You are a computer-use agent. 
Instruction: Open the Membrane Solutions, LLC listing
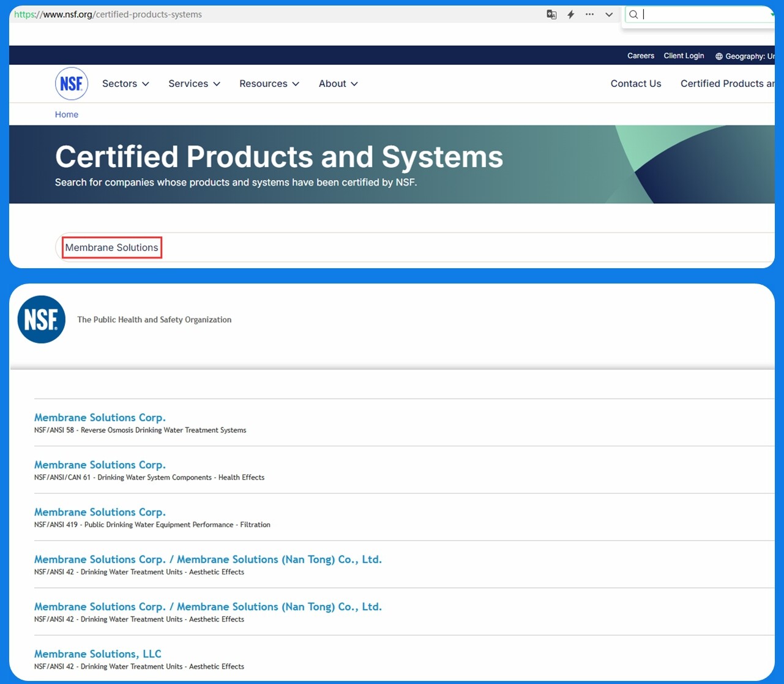98,654
